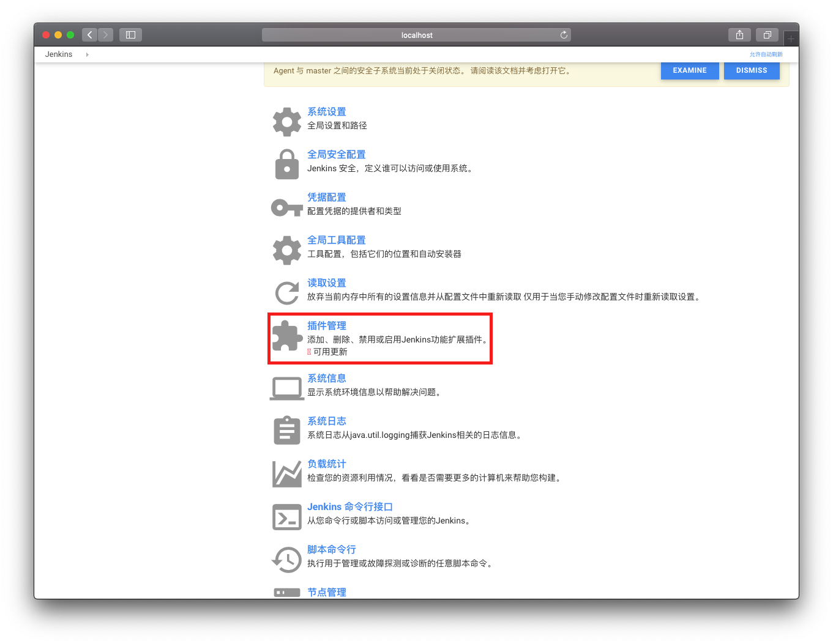Click the terminal icon for Jenkins 命令行接口

286,517
